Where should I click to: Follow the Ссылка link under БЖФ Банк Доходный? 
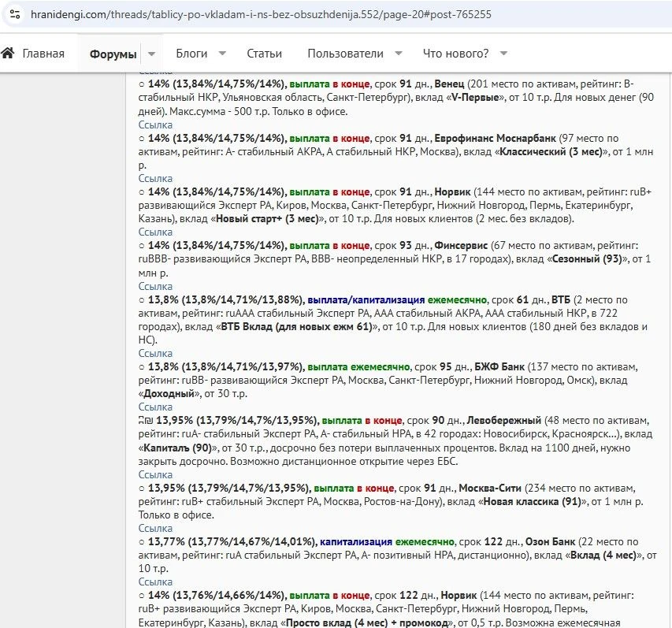[155, 407]
